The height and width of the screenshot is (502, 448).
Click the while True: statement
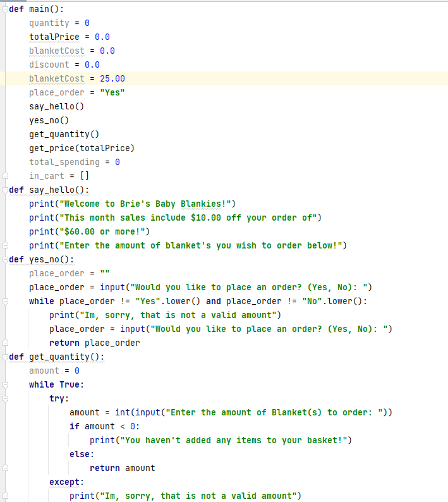(57, 385)
